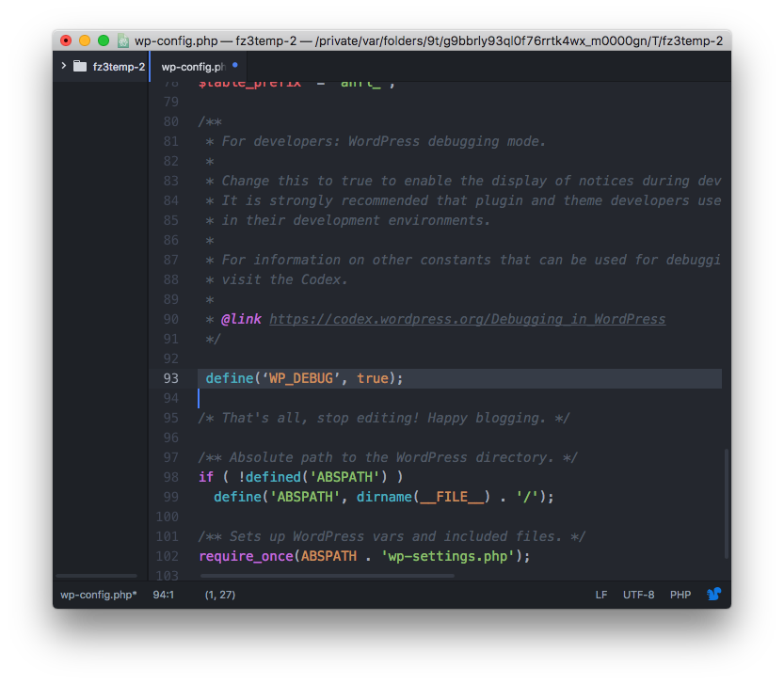Viewport: 784px width, 684px height.
Task: Click the blue squirrel update icon
Action: [x=714, y=595]
